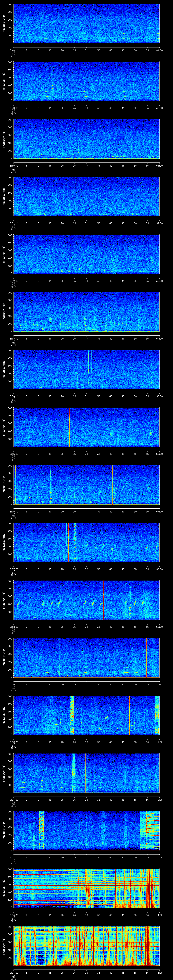Image resolution: width=173 pixels, height=980 pixels.
Task: Click the 8:48:00 start time label
Action: (14, 50)
